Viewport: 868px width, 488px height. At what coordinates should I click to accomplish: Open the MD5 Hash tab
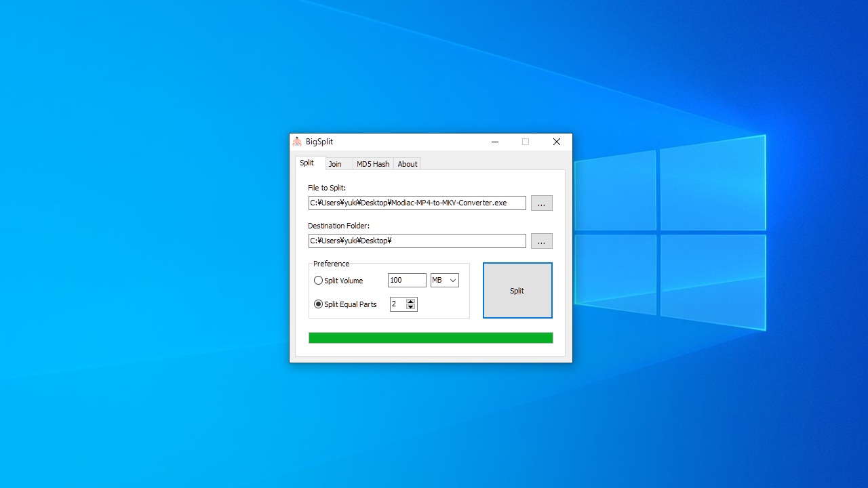pyautogui.click(x=373, y=164)
